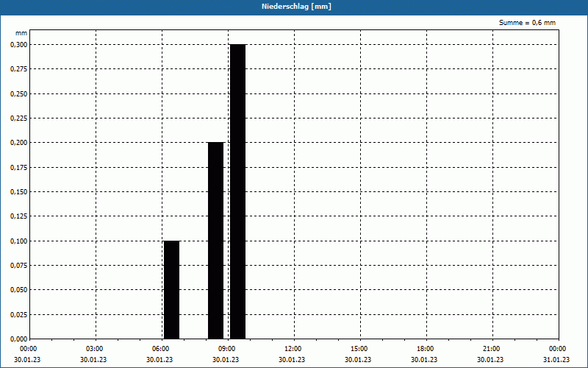588x368 pixels.
Task: Select the tallest 0,300 mm precipitation bar
Action: (x=237, y=191)
